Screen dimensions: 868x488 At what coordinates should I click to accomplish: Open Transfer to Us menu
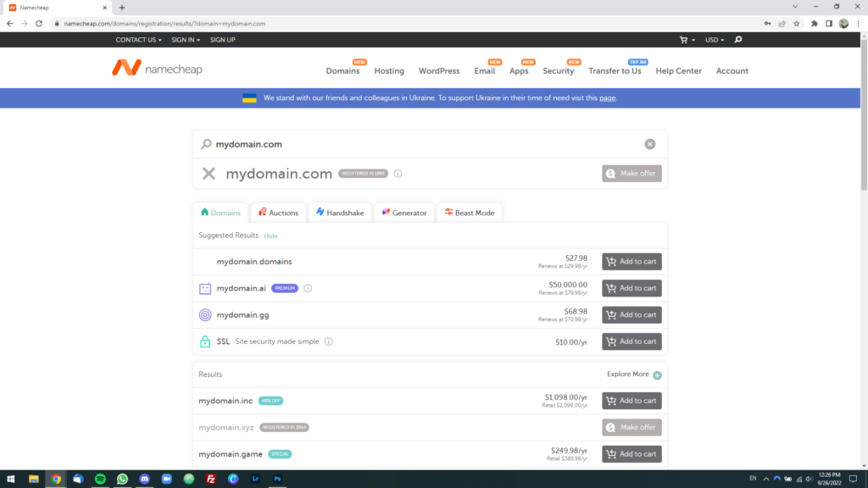[x=615, y=71]
